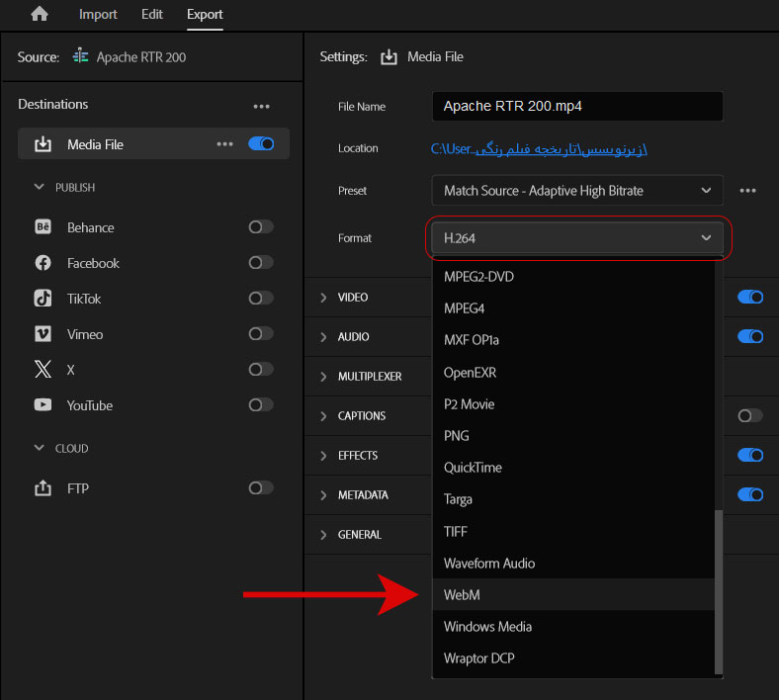Disable the Metadata toggle

(x=750, y=494)
